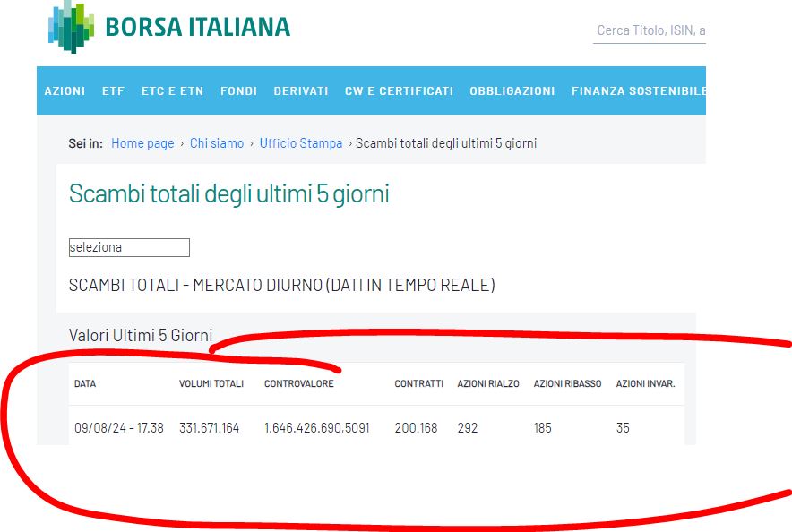This screenshot has height=532, width=792.
Task: Open the FINANZA SOSTENIBILE menu
Action: pos(639,90)
